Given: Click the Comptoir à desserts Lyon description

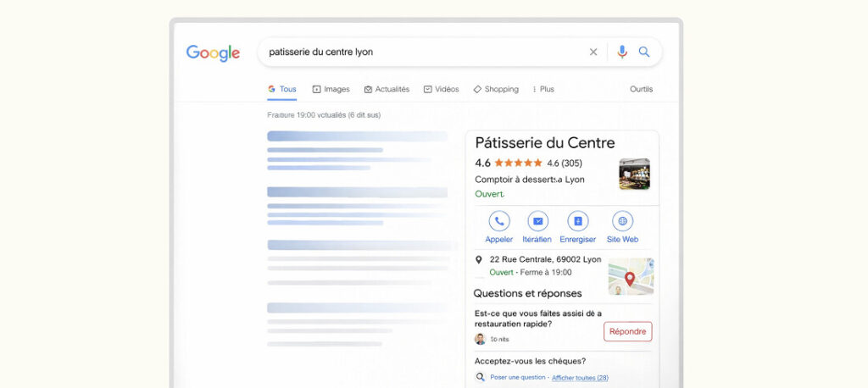Looking at the screenshot, I should tap(530, 180).
